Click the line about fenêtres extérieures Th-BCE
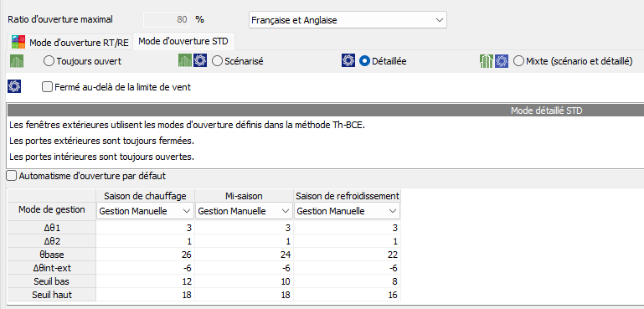Screen dimensions: 644x309 tap(187, 125)
